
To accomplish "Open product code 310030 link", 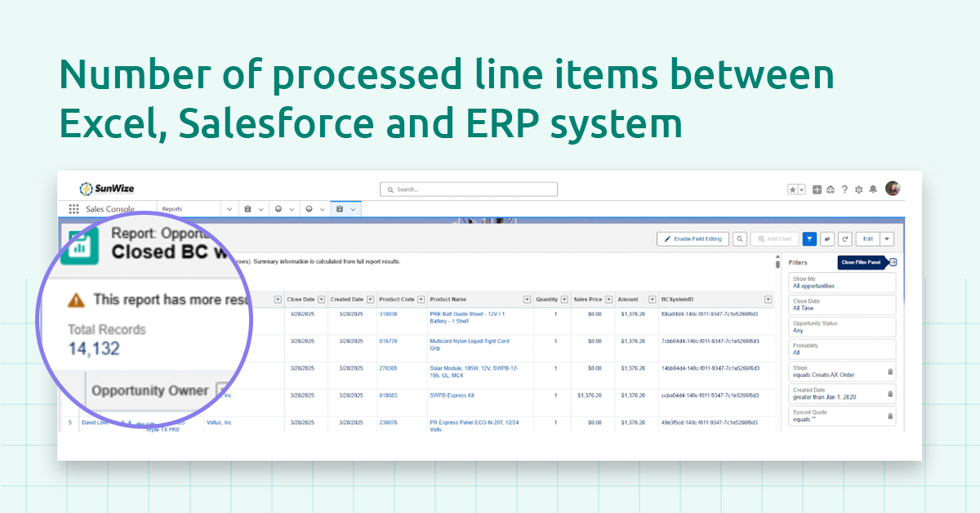I will tap(388, 314).
